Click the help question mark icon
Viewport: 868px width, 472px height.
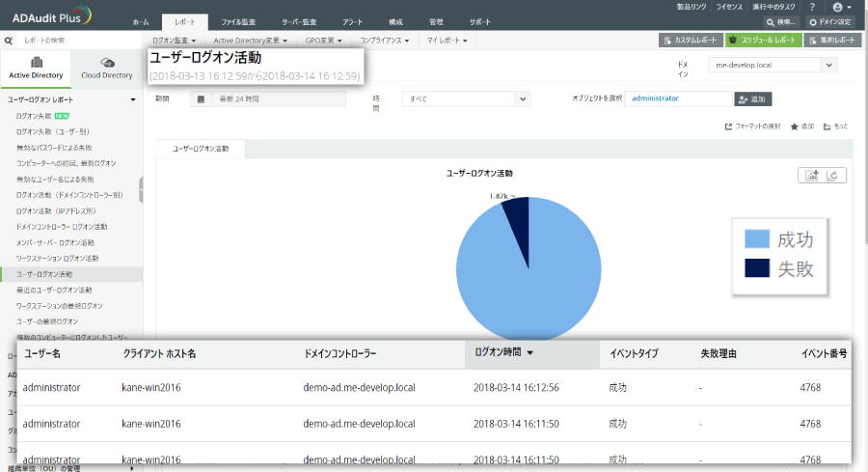pyautogui.click(x=812, y=7)
